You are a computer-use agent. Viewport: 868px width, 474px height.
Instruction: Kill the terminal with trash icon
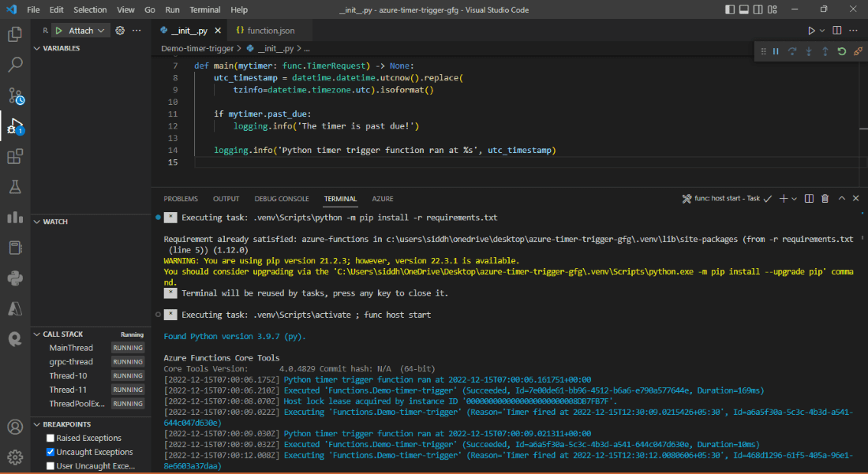pos(825,199)
